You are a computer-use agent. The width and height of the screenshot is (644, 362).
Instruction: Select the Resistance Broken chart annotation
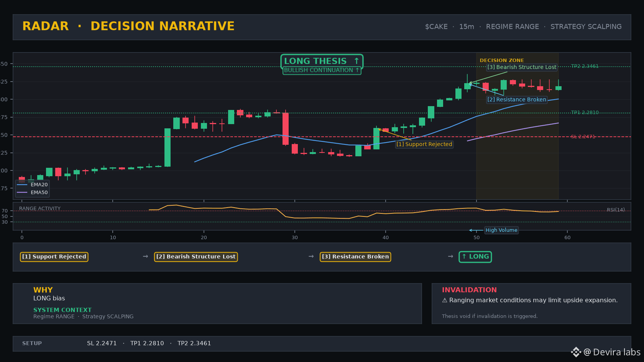517,100
